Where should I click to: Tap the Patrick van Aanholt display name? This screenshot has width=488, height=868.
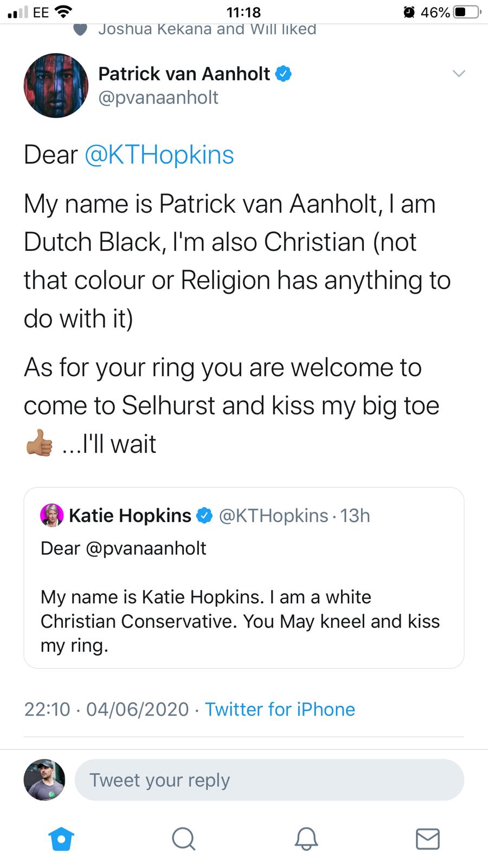(x=184, y=74)
